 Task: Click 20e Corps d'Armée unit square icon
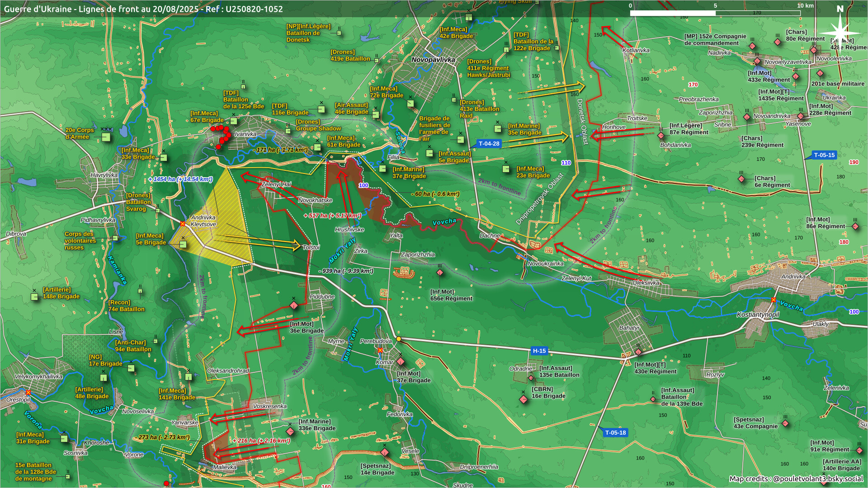[106, 137]
